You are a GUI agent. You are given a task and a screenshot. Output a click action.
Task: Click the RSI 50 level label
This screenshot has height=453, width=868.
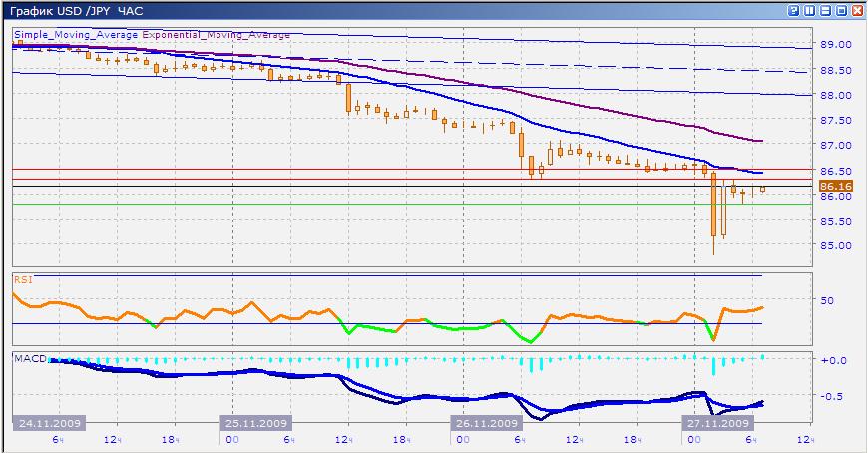(x=827, y=300)
